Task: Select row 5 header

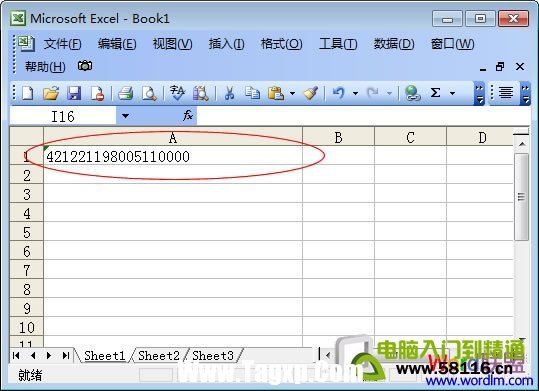Action: (x=27, y=232)
